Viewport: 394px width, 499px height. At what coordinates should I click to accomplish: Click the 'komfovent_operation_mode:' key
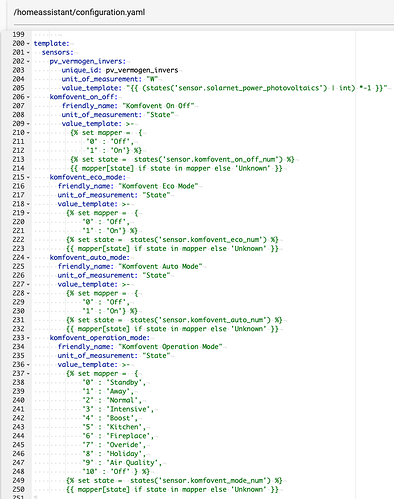[x=100, y=338]
